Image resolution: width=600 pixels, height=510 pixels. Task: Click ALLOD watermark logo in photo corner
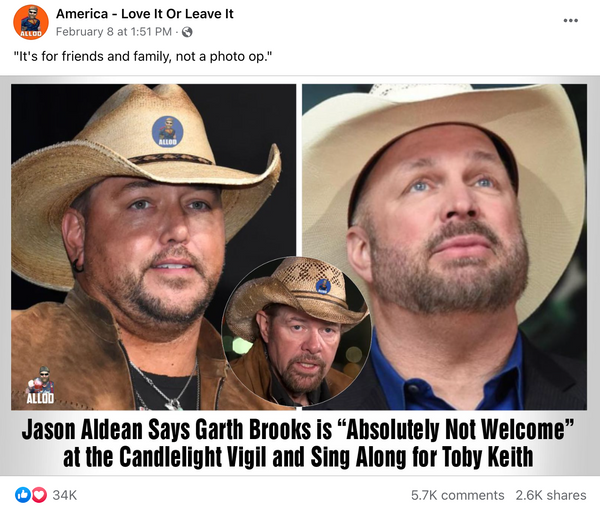41,385
